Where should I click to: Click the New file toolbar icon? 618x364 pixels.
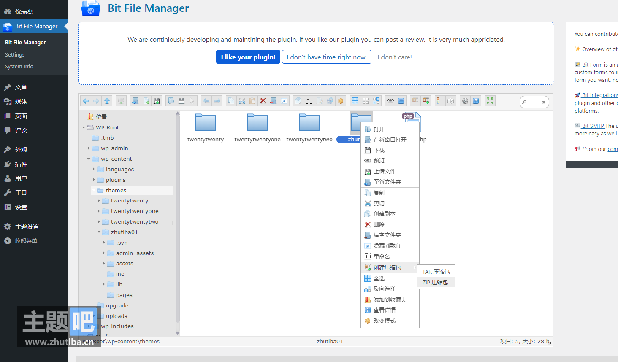(x=146, y=101)
